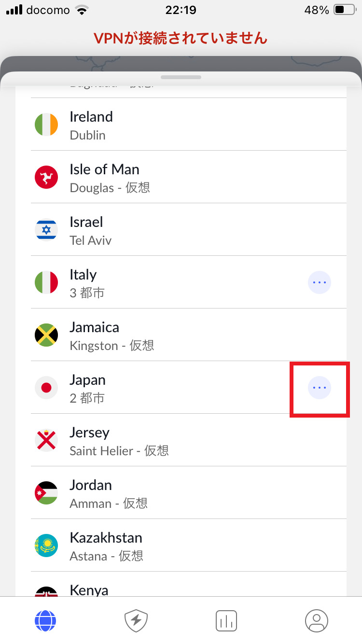Expand Japan city options

coord(320,388)
